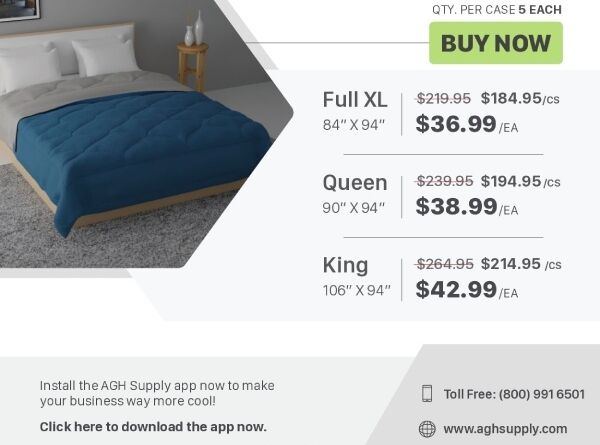Click the crossed-out $264.95 price

click(x=444, y=264)
